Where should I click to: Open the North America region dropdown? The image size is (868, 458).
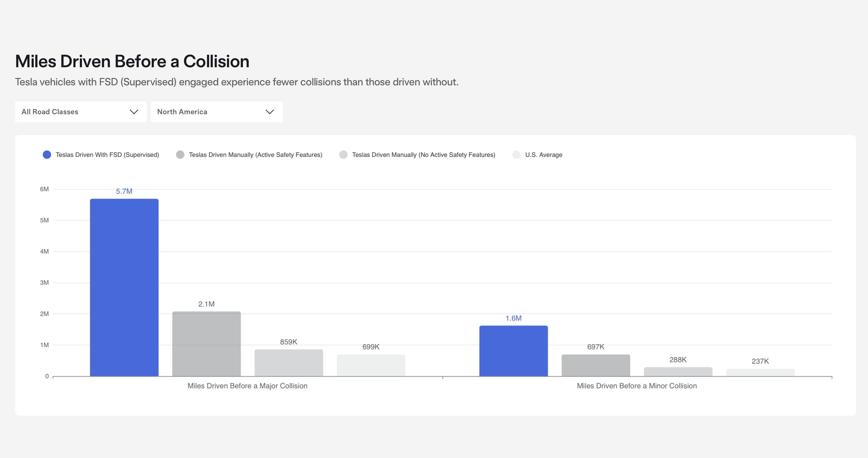216,112
